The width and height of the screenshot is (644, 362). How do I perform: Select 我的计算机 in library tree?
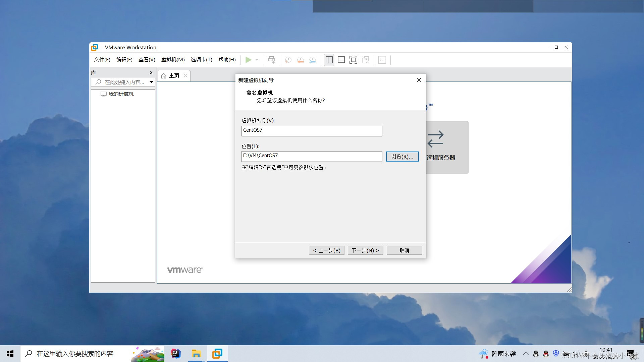pos(117,94)
